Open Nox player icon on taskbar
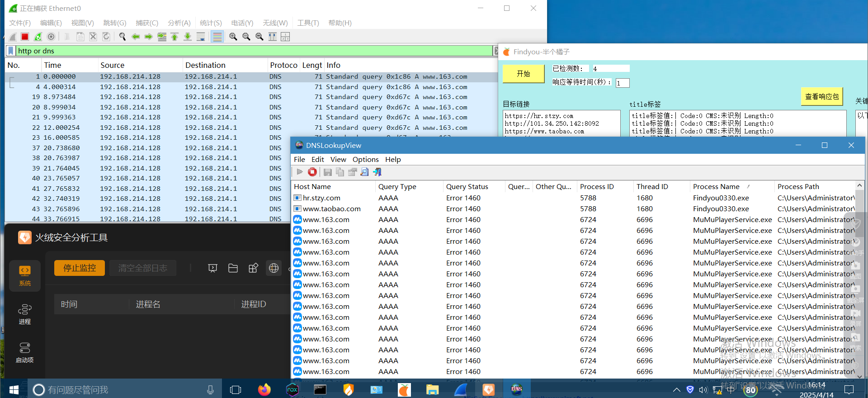868x398 pixels. pos(292,389)
